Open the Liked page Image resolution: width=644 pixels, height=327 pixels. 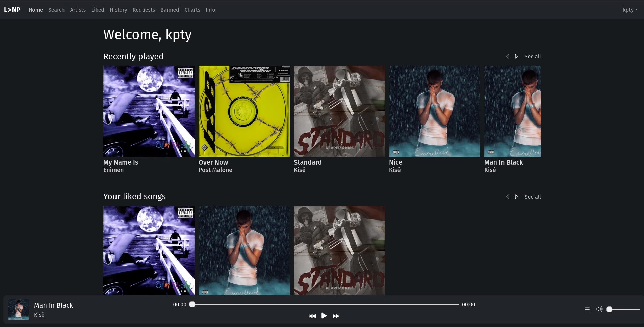click(98, 10)
